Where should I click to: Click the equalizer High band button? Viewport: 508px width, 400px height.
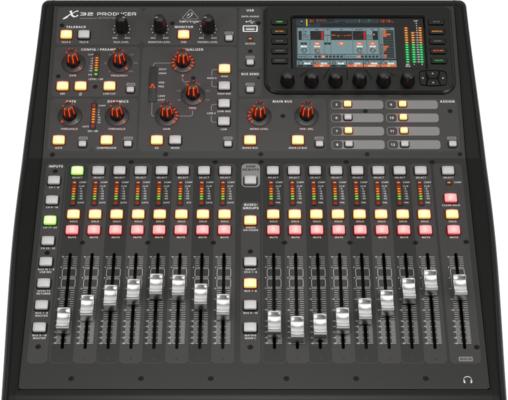coord(224,68)
